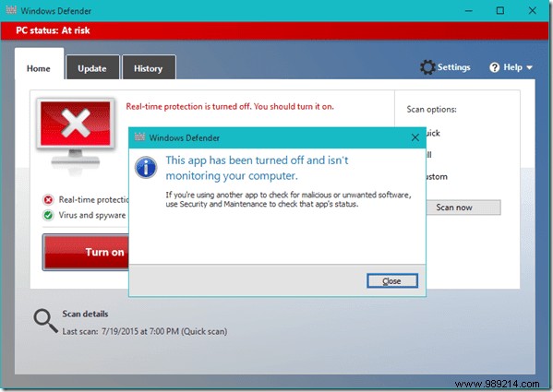Click Windows Defender icon in dialog title bar

click(x=140, y=137)
